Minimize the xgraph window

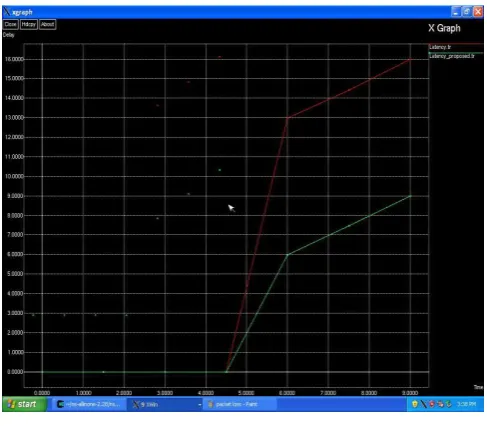coord(456,12)
